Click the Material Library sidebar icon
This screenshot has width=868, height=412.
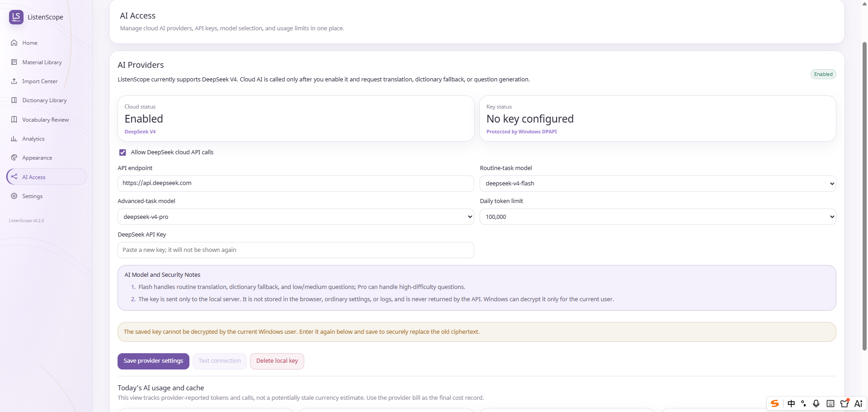coord(14,62)
